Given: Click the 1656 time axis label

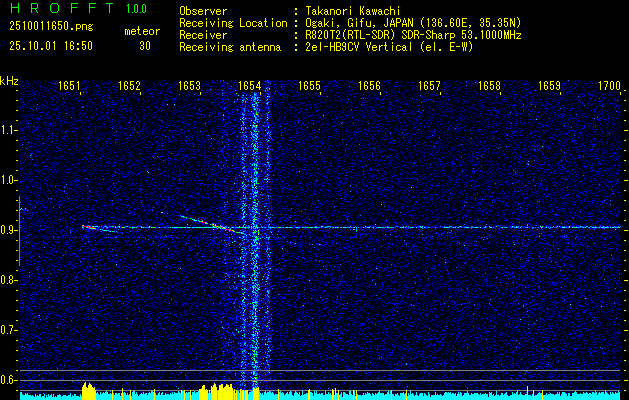Looking at the screenshot, I should (369, 86).
